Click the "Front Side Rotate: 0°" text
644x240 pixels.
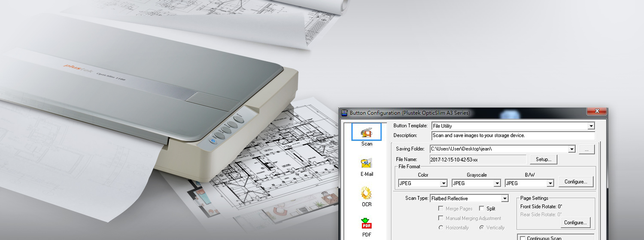pos(541,206)
